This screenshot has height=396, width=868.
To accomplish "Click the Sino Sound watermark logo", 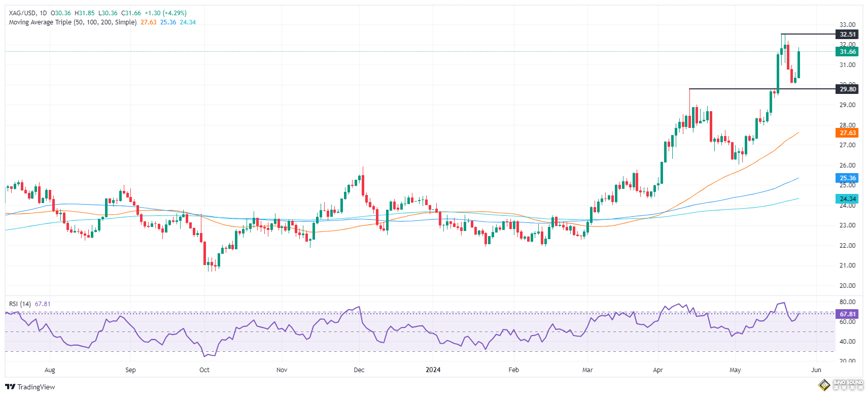I will pos(842,385).
